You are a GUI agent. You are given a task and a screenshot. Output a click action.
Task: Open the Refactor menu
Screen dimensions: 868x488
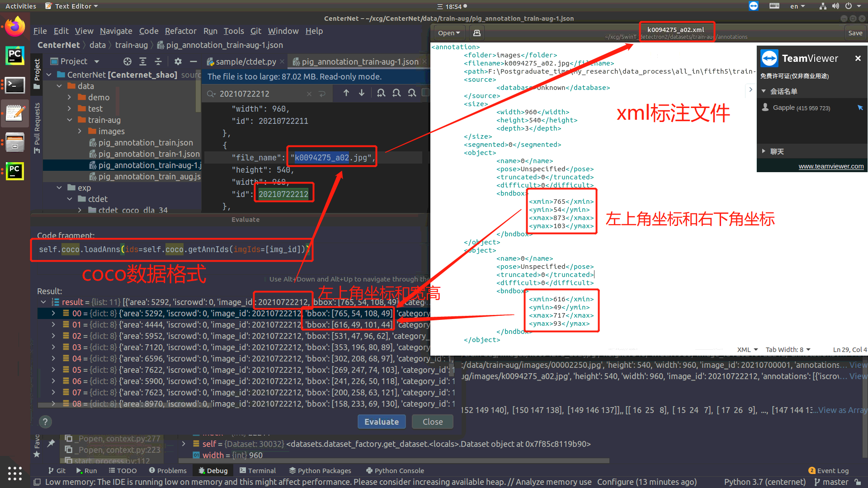pos(180,31)
